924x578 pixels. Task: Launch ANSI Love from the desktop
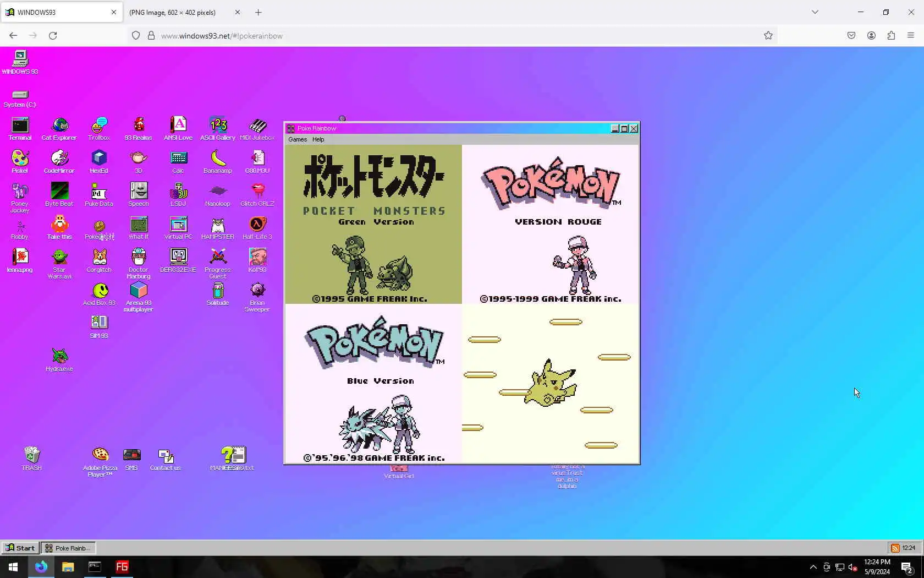(x=178, y=129)
